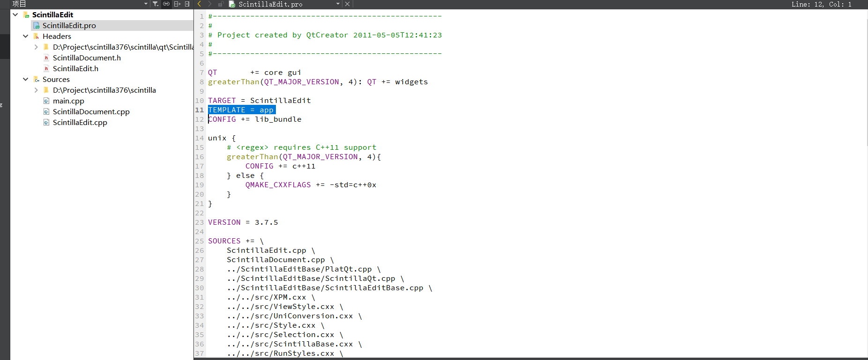868x360 pixels.
Task: Select the ScintillaEdit root project item
Action: 52,15
